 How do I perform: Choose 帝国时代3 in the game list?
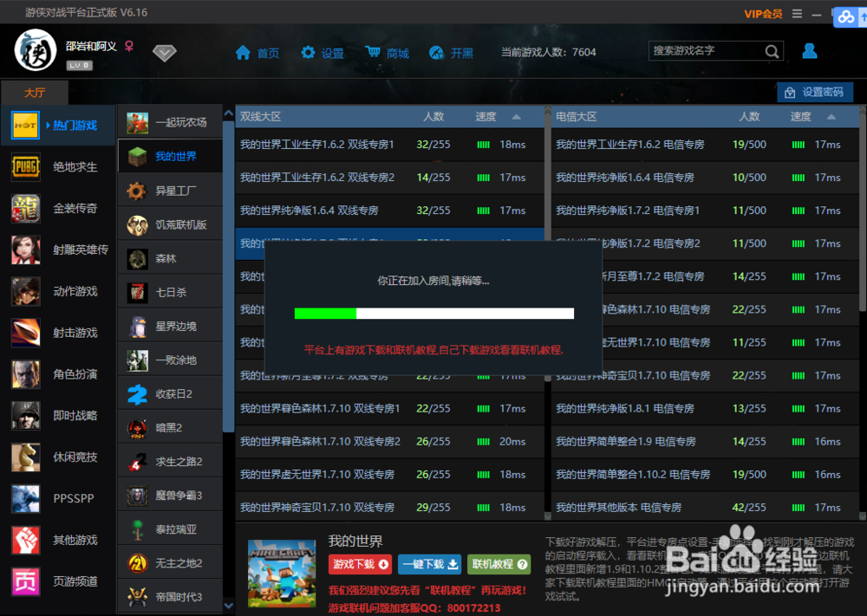pyautogui.click(x=170, y=597)
